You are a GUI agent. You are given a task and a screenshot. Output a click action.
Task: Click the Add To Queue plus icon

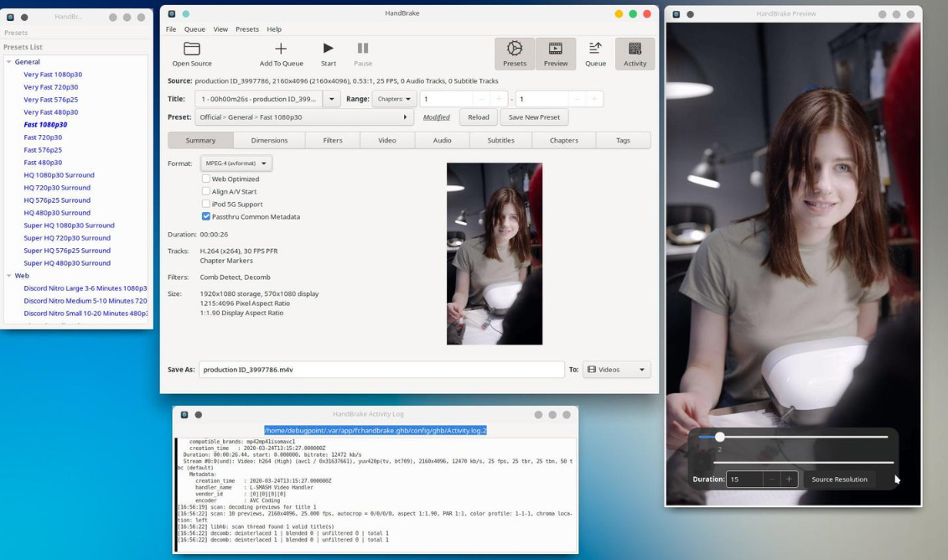point(281,49)
